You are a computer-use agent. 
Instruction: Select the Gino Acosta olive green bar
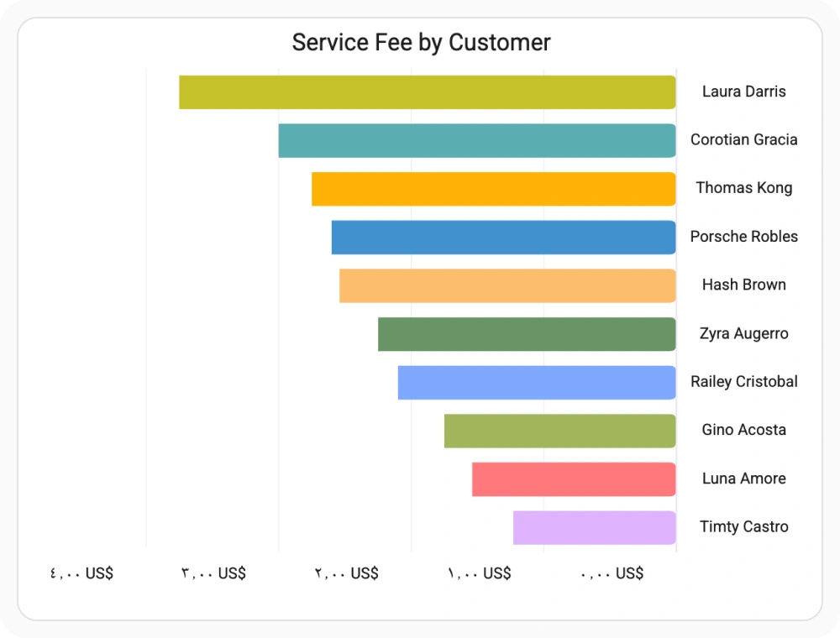click(559, 431)
